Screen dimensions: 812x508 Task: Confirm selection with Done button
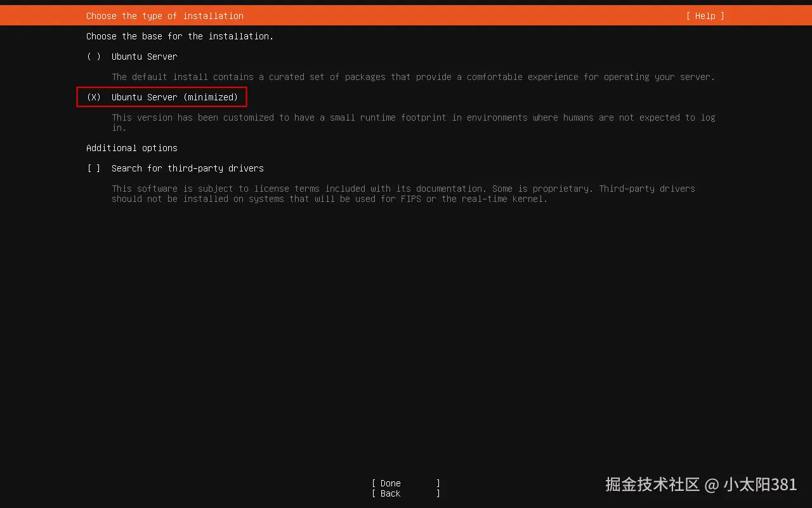pyautogui.click(x=406, y=483)
